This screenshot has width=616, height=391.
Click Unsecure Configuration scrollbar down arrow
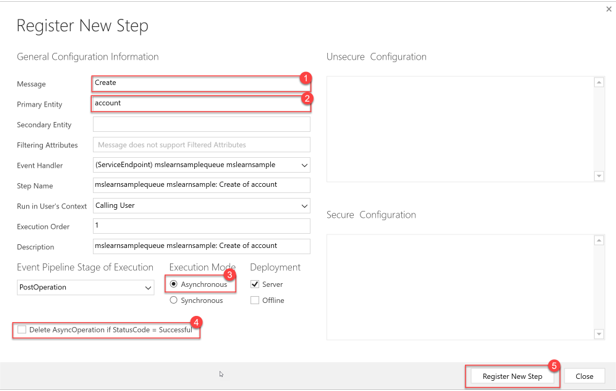[599, 176]
